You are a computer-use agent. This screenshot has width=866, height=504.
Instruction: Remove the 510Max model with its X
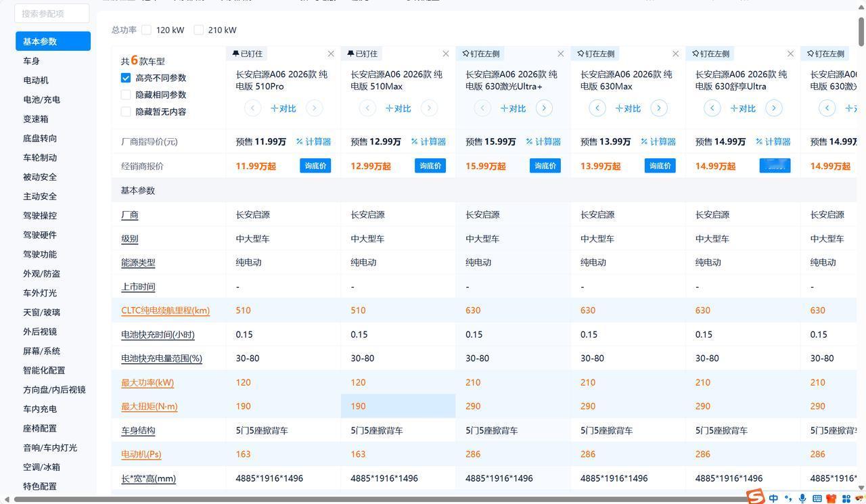tap(446, 53)
